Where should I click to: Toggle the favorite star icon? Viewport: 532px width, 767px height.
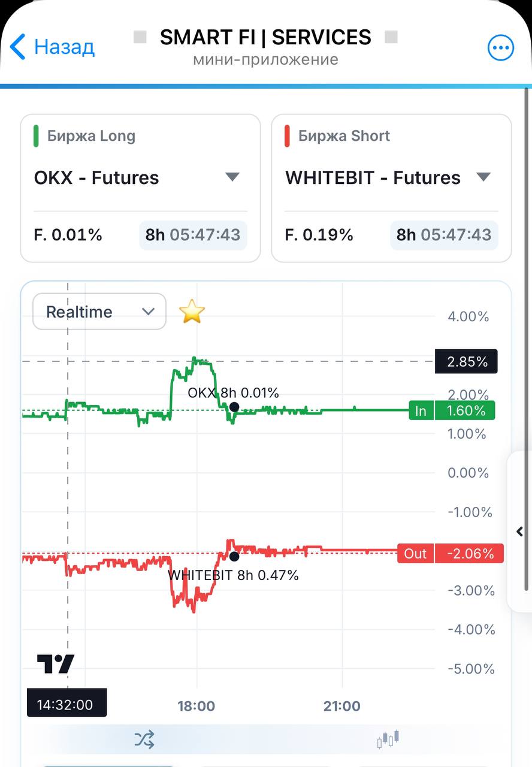tap(192, 312)
